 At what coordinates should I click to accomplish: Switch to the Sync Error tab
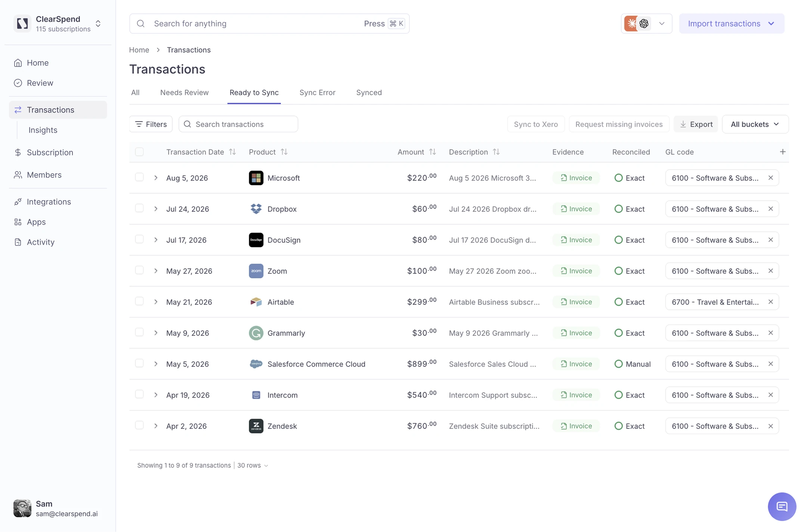pos(317,92)
